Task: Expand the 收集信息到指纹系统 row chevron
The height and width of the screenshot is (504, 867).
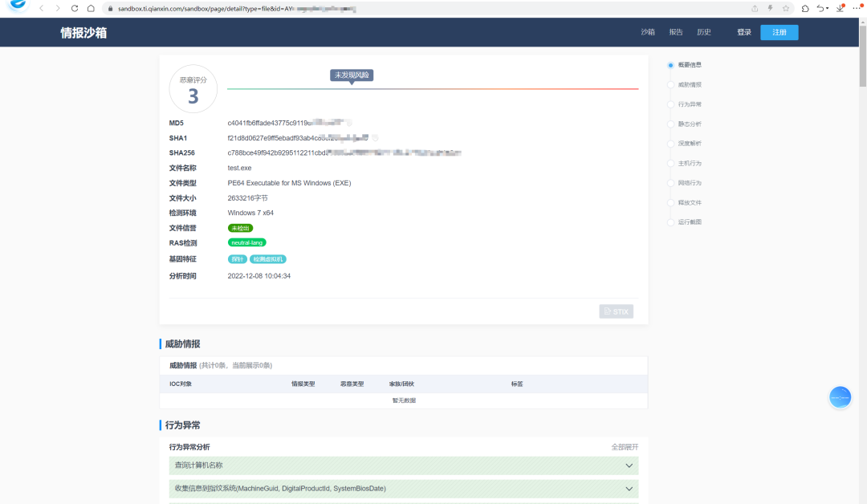Action: pos(629,489)
